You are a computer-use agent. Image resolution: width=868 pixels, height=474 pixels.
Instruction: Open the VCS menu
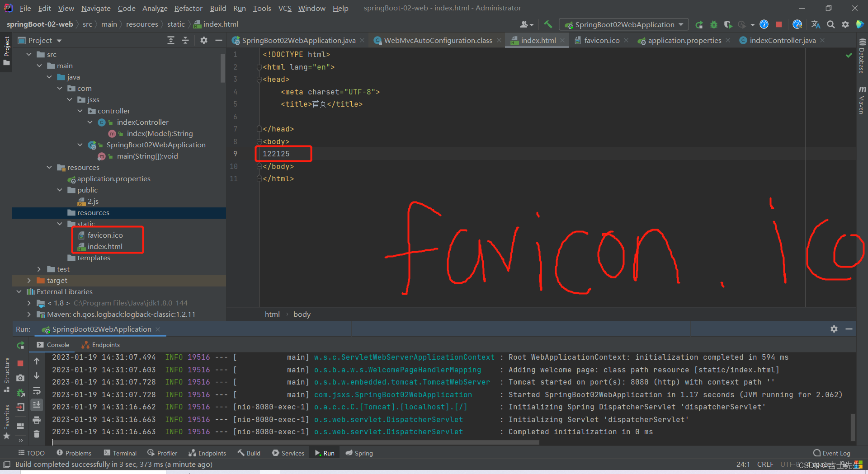point(285,8)
